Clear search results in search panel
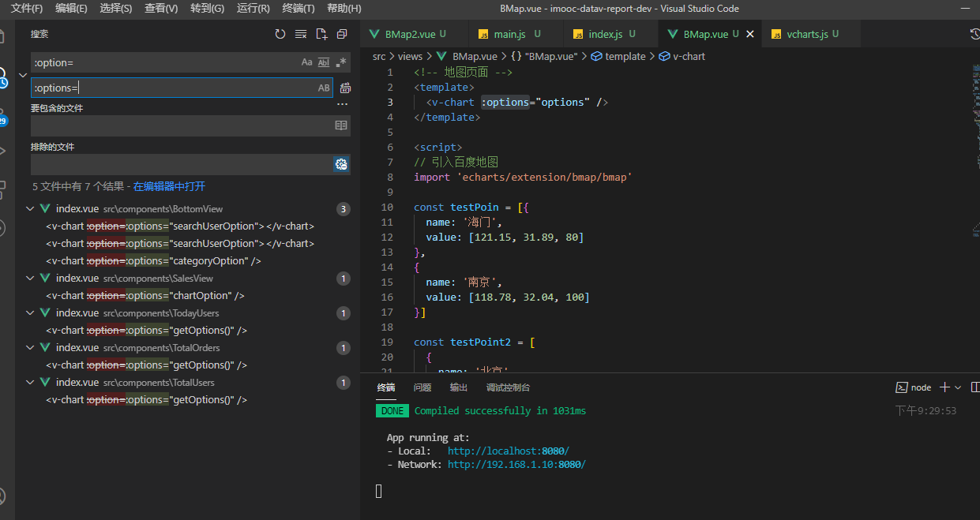 pos(301,34)
